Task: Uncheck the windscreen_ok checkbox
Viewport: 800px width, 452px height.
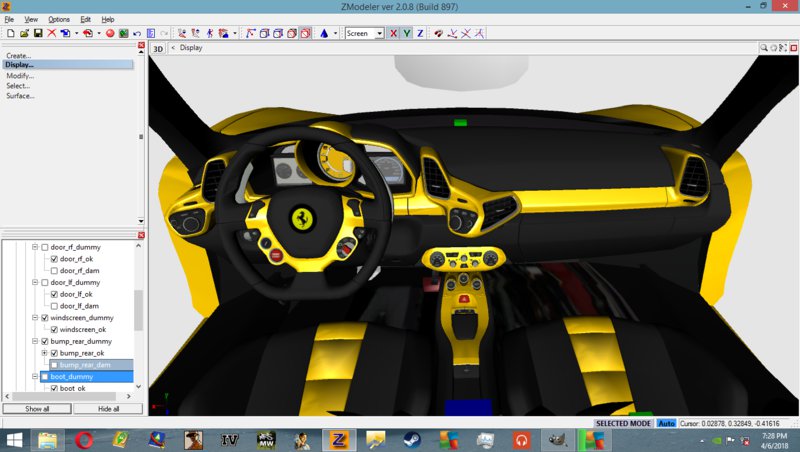Action: pyautogui.click(x=54, y=330)
